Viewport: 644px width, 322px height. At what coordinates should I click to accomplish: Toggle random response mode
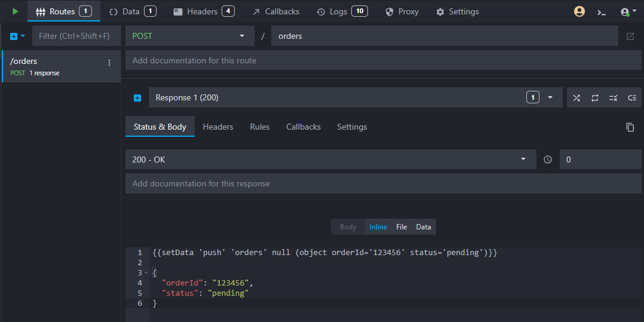point(576,98)
